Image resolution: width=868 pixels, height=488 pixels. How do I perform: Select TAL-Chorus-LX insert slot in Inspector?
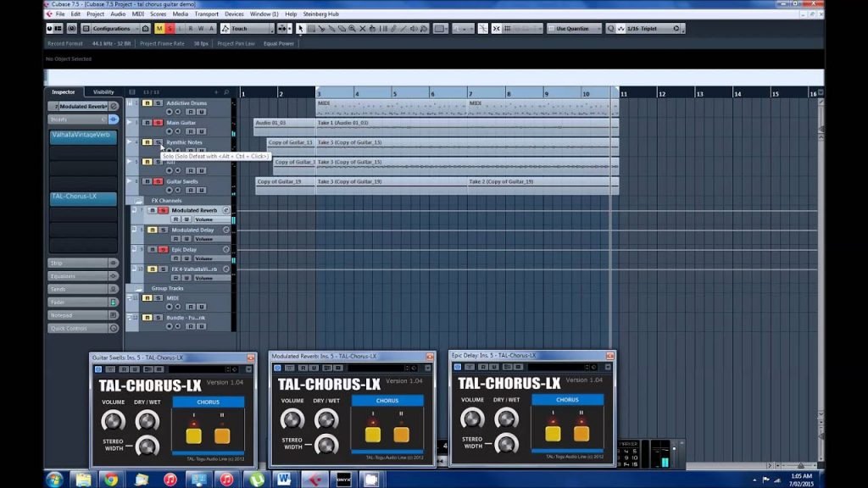[x=82, y=198]
